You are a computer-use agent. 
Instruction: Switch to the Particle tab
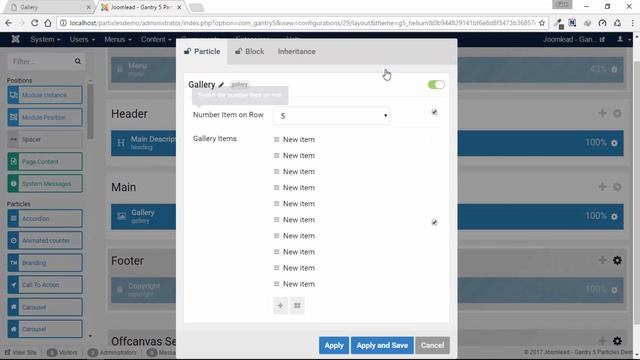pos(202,51)
